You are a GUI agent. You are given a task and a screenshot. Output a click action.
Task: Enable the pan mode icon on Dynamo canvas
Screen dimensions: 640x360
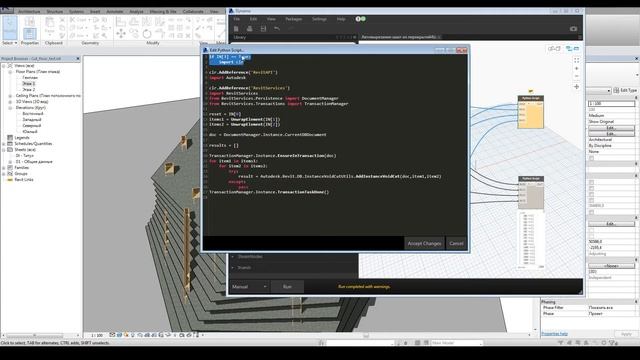tap(576, 87)
